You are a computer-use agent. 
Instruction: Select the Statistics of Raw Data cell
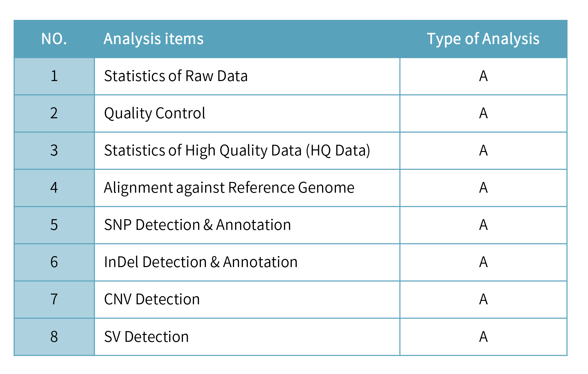(x=176, y=76)
